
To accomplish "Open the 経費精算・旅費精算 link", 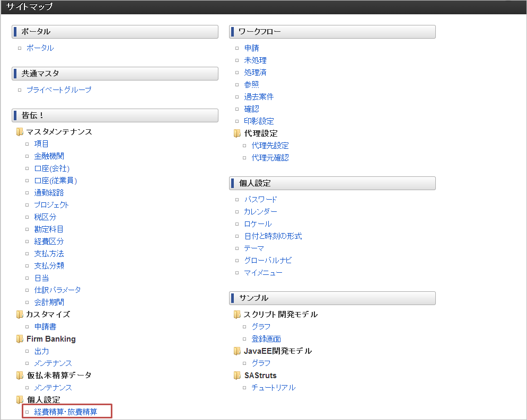I will click(x=66, y=412).
